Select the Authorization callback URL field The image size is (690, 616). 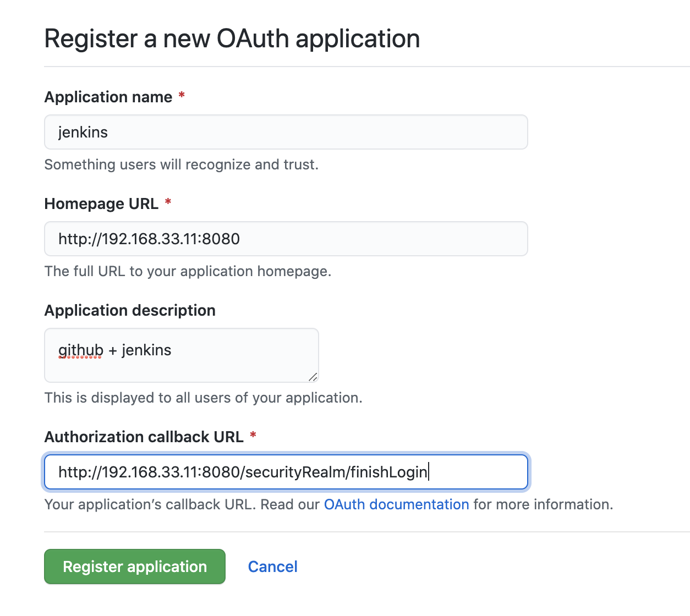coord(286,472)
